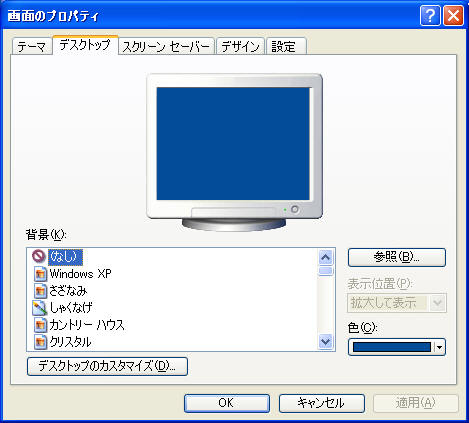Choose the クリスタル wallpaper icon
This screenshot has height=423, width=469.
point(40,342)
